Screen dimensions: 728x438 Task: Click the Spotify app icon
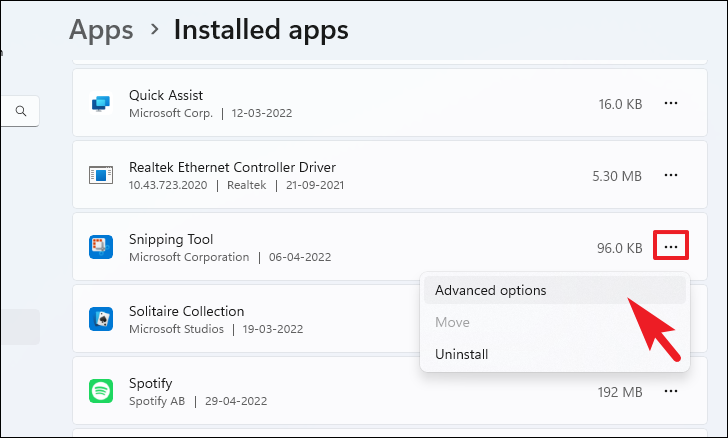pyautogui.click(x=101, y=391)
